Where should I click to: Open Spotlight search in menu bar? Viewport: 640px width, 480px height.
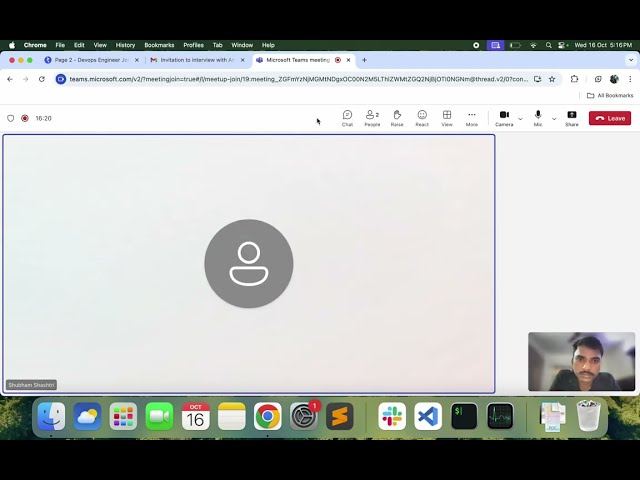pyautogui.click(x=549, y=45)
